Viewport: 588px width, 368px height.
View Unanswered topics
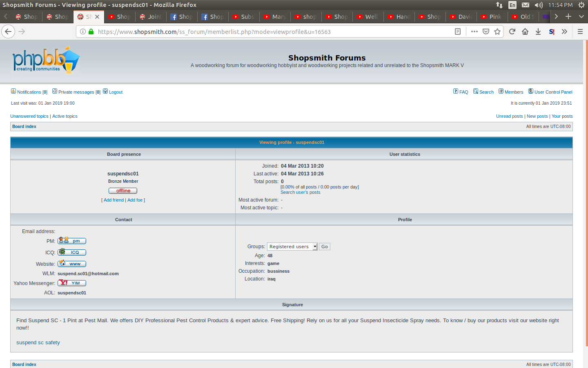[29, 116]
